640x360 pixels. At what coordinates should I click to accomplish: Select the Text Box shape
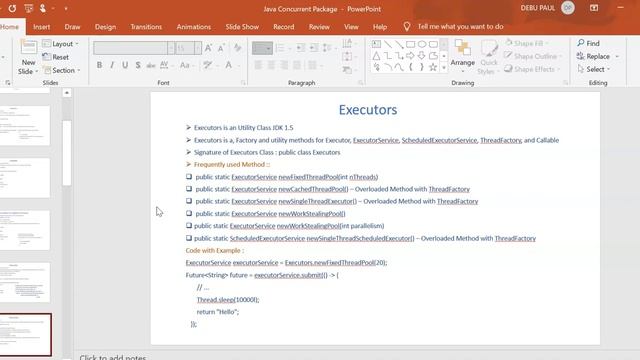click(x=376, y=44)
